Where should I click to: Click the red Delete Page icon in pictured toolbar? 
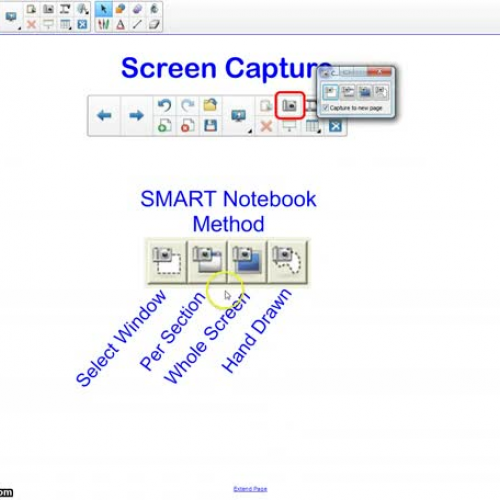[x=188, y=126]
